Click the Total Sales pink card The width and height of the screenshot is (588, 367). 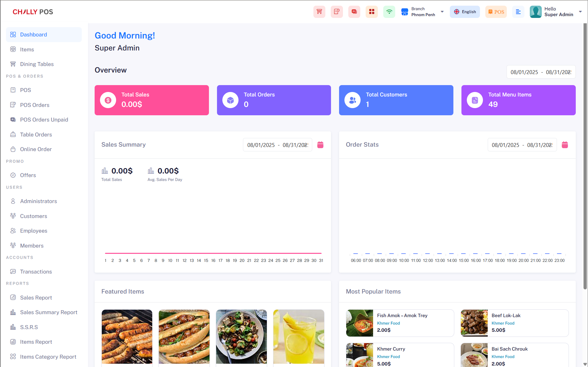point(152,100)
